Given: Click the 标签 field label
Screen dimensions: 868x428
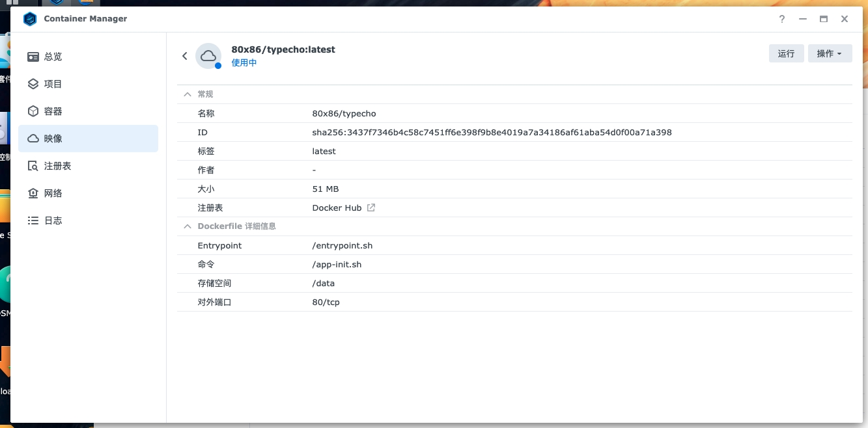Looking at the screenshot, I should point(206,151).
